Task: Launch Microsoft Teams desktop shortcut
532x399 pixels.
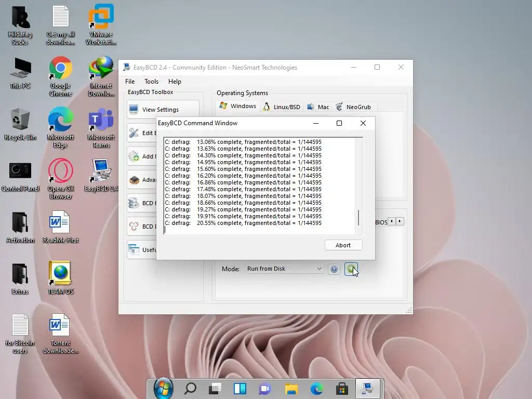Action: pyautogui.click(x=101, y=128)
